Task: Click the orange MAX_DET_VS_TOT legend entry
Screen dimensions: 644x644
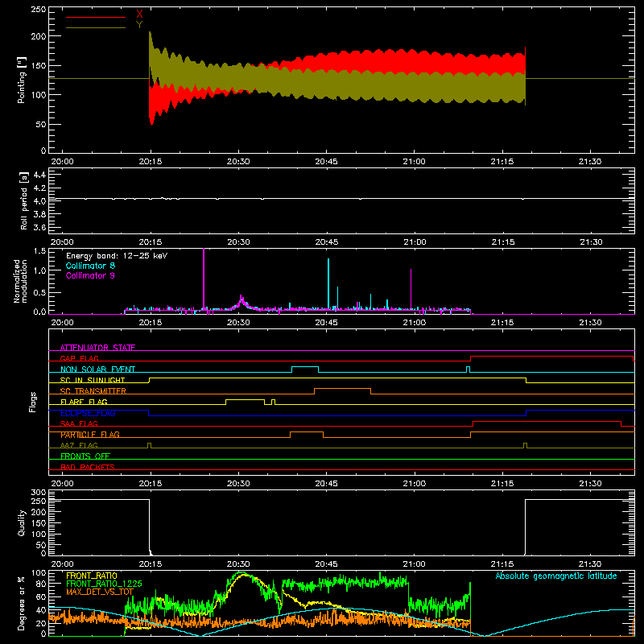Action: tap(100, 592)
